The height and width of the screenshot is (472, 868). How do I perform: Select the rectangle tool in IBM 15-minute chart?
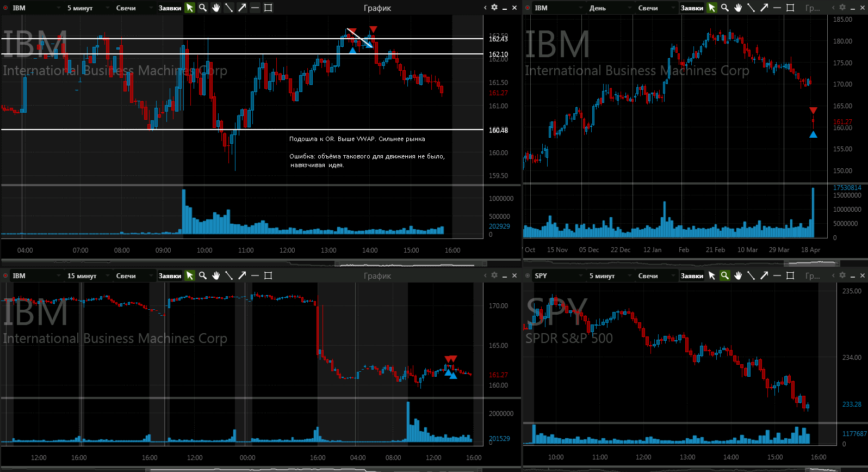click(268, 275)
